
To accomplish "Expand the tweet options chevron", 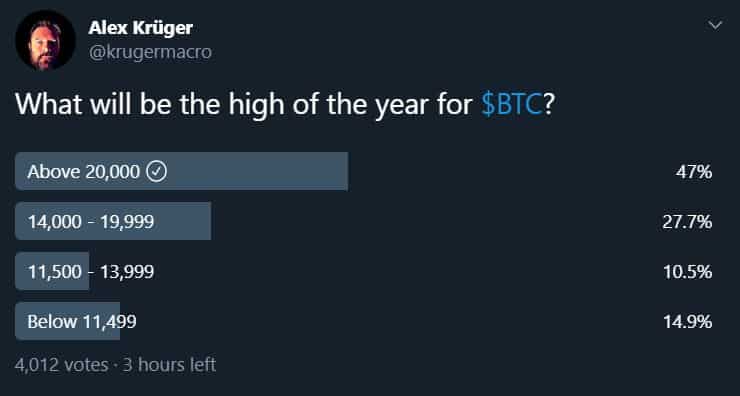I will point(716,25).
